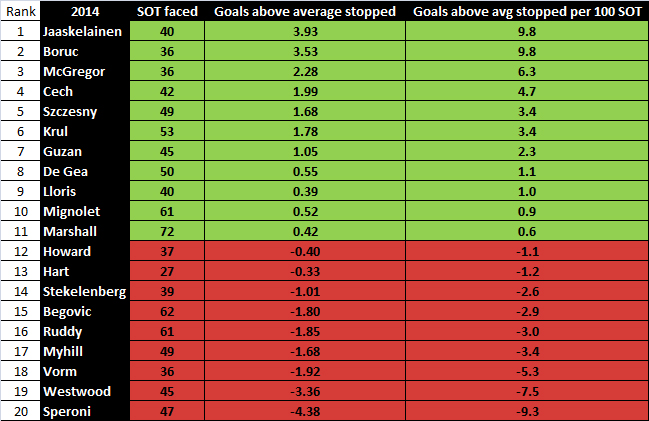Screen dimensions: 649x421
Task: Select rank number 20 cell
Action: [19, 410]
